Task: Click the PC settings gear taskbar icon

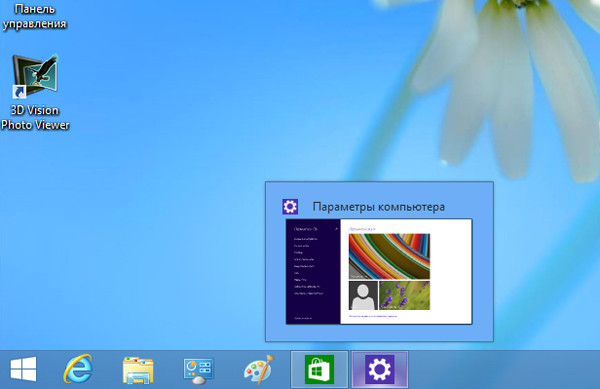Action: pyautogui.click(x=380, y=369)
